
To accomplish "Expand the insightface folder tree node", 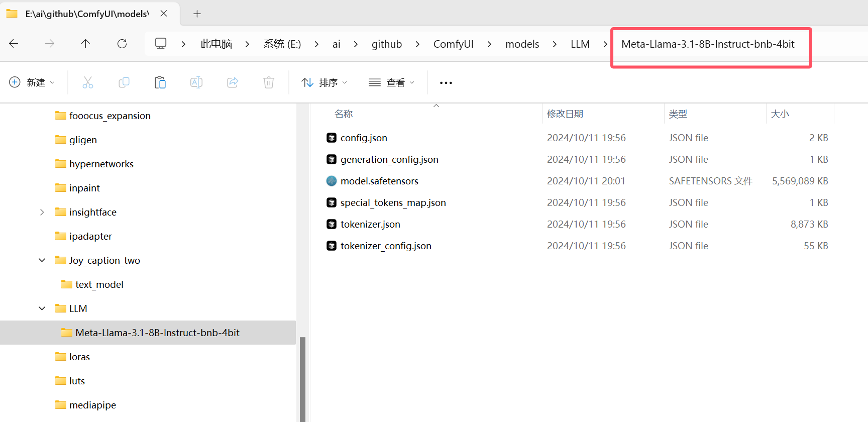I will click(42, 213).
